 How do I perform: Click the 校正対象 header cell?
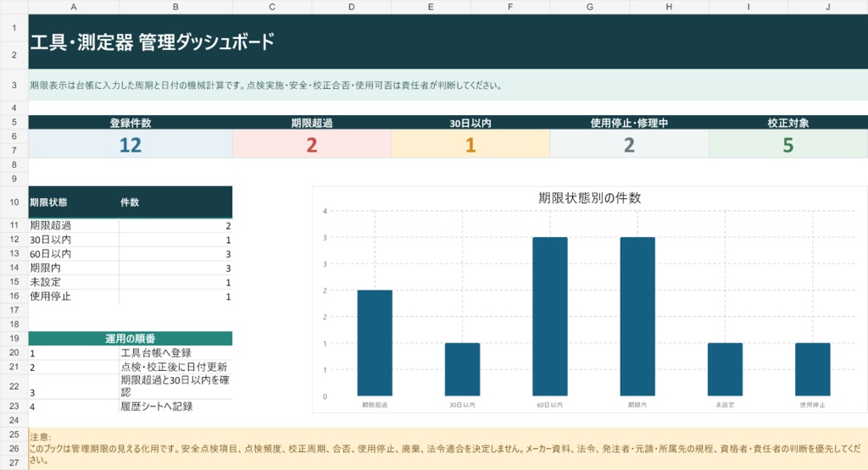point(788,122)
